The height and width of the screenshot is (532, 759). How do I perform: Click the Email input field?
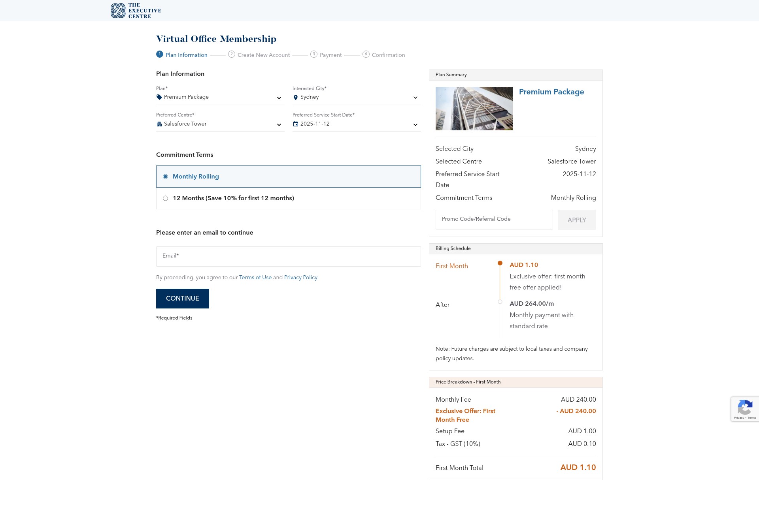click(289, 256)
